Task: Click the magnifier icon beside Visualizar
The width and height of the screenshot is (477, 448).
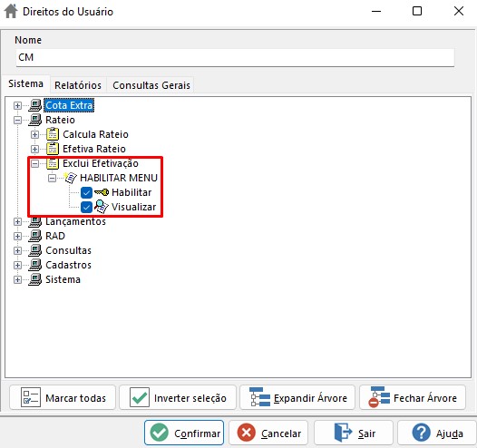Action: tap(102, 207)
